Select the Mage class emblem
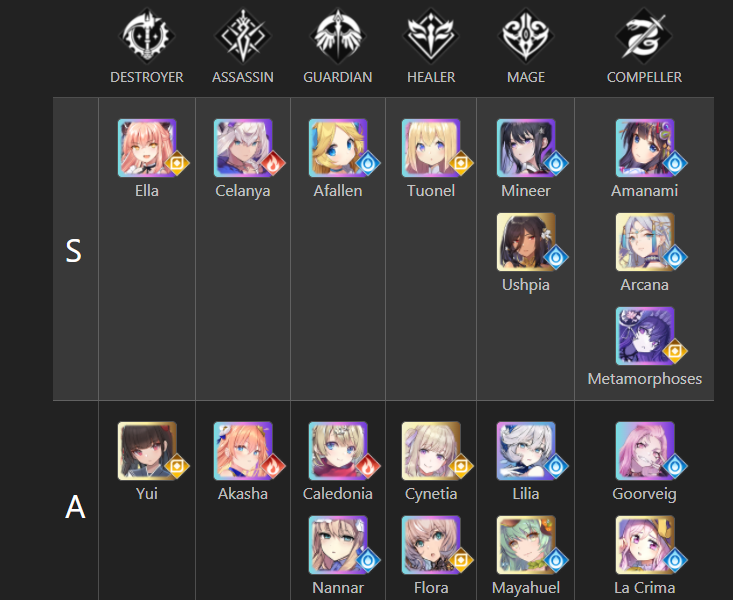The height and width of the screenshot is (600, 733). pos(526,36)
